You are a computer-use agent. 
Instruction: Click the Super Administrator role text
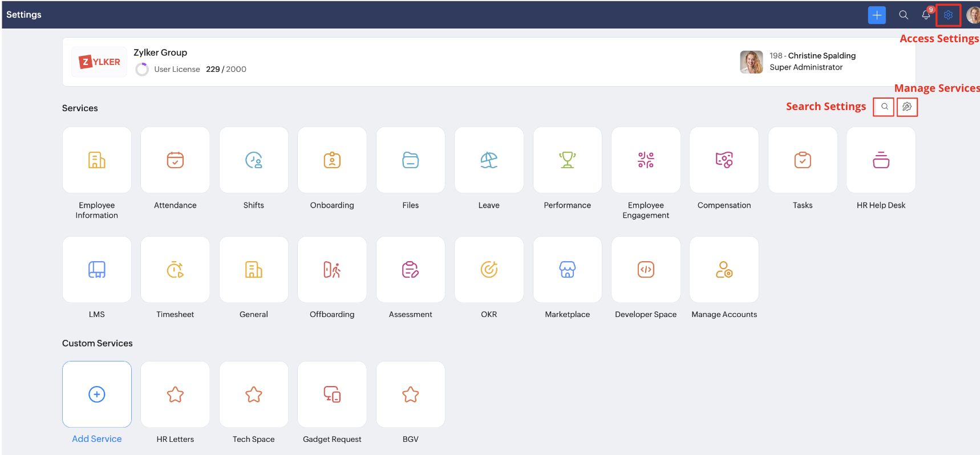[x=806, y=67]
